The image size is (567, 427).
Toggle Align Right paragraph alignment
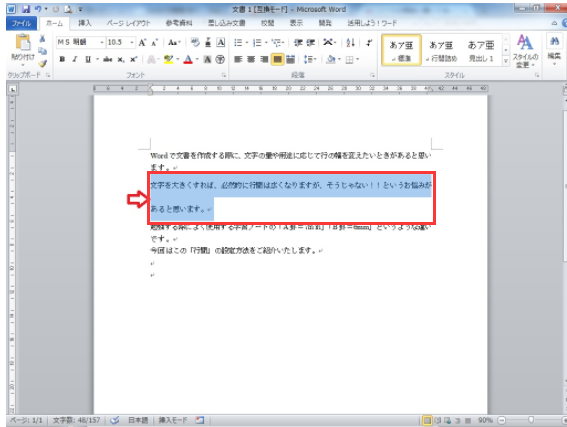click(264, 59)
